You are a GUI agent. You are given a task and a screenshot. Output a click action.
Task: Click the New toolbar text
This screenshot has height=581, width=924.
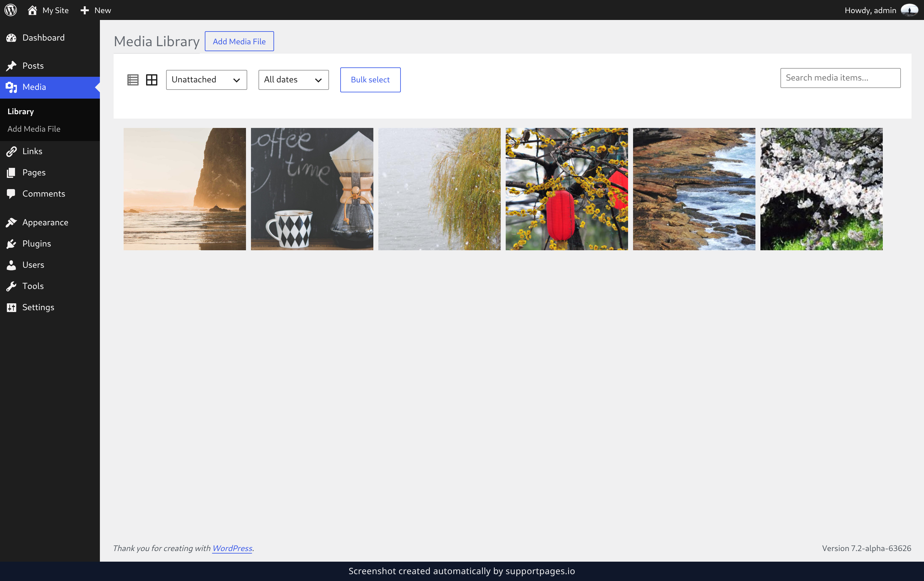click(x=102, y=10)
